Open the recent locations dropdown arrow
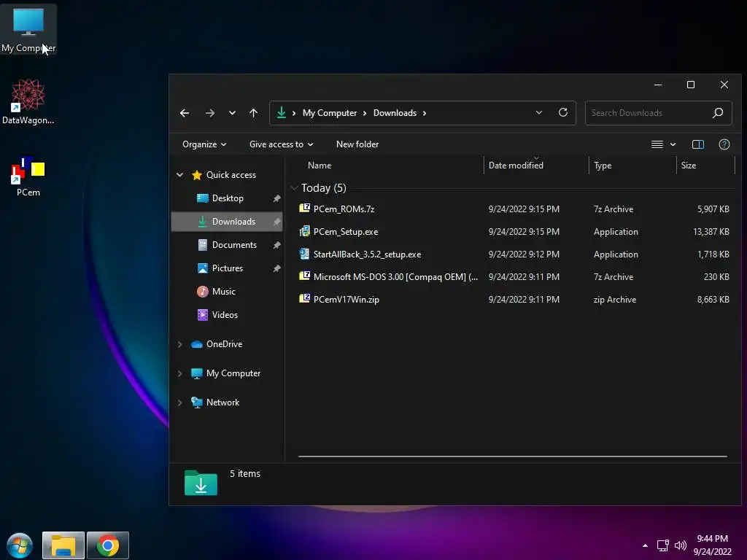 (x=232, y=113)
